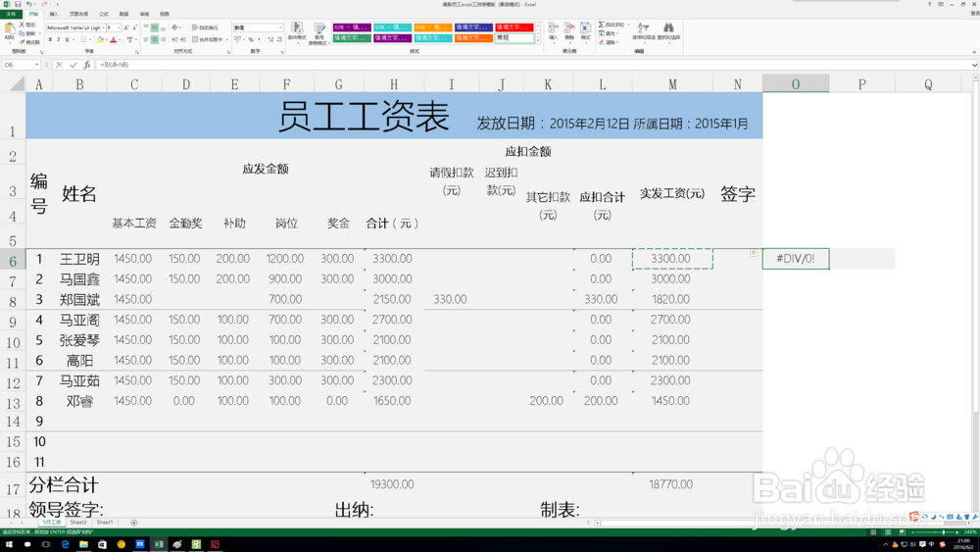980x552 pixels.
Task: Click the fill color bucket button
Action: [100, 39]
